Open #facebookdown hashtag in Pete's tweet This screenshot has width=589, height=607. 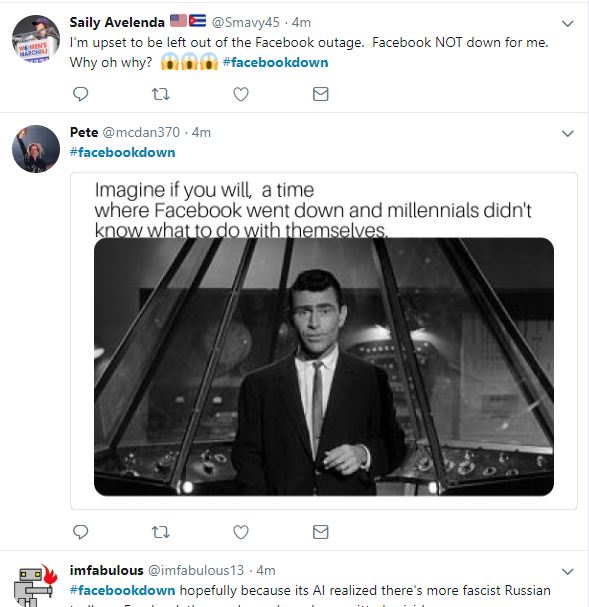tap(122, 152)
